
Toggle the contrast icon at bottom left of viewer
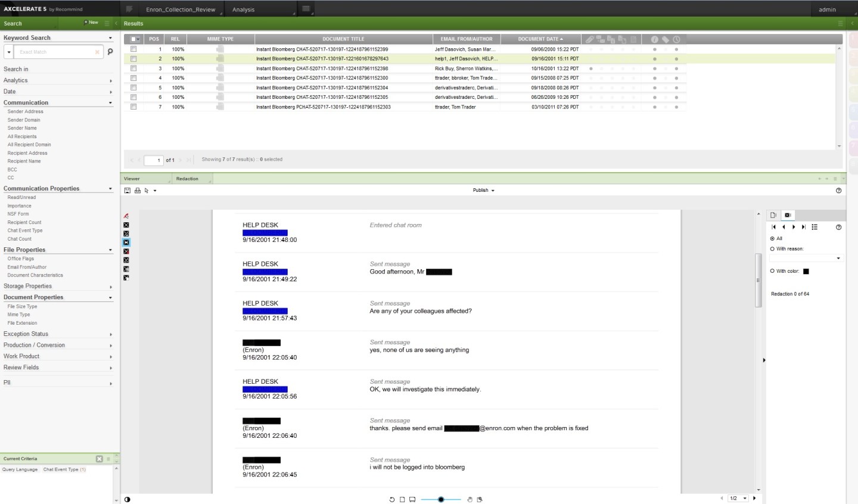point(127,499)
